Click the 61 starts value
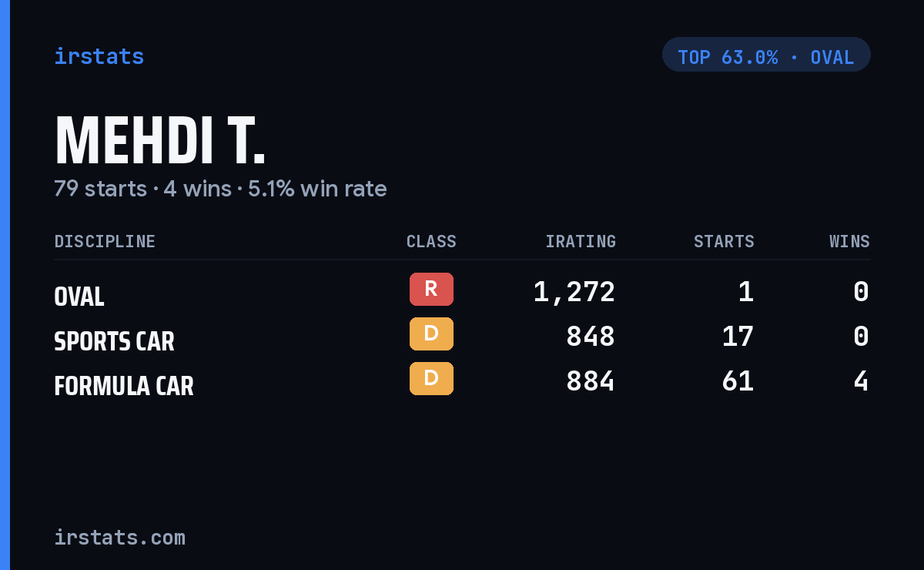This screenshot has width=924, height=570. click(x=738, y=381)
